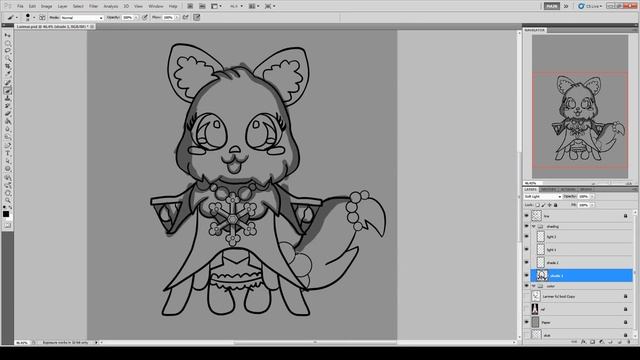Viewport: 640px width, 360px height.
Task: Toggle lock all for layer
Action: tap(556, 205)
